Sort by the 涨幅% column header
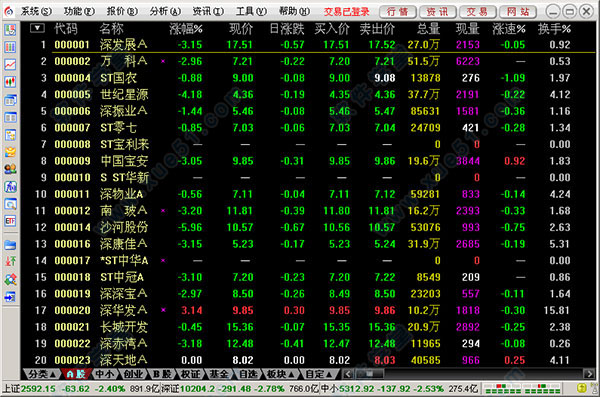 (186, 28)
